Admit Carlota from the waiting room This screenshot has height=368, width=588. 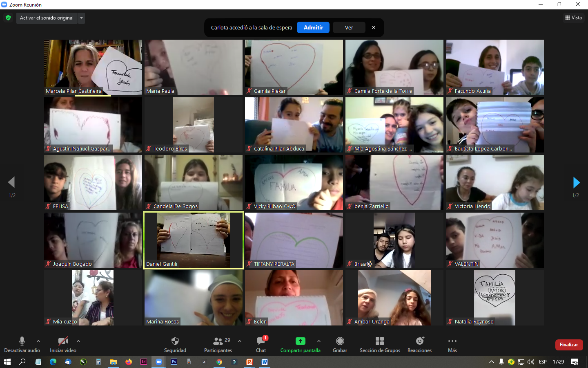(313, 27)
